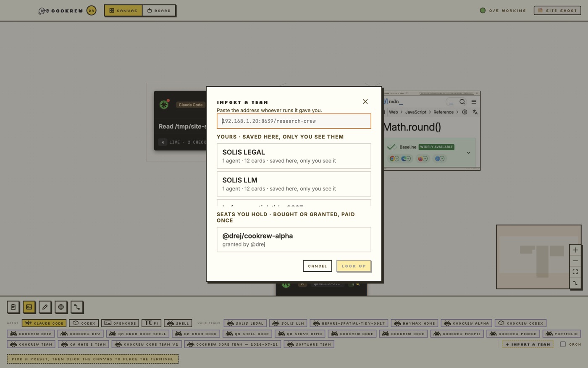Viewport: 588px width, 368px height.
Task: Pick the Baymax Home team preset
Action: [415, 323]
